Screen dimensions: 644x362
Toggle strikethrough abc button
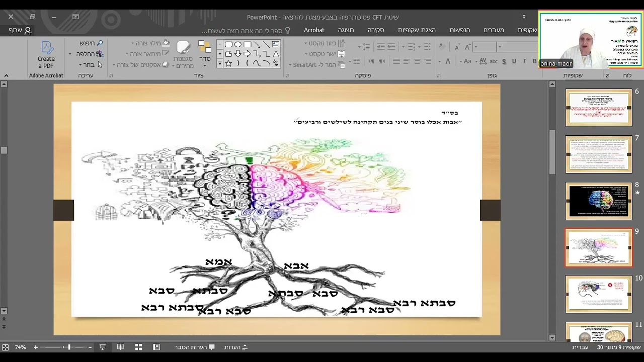[494, 61]
